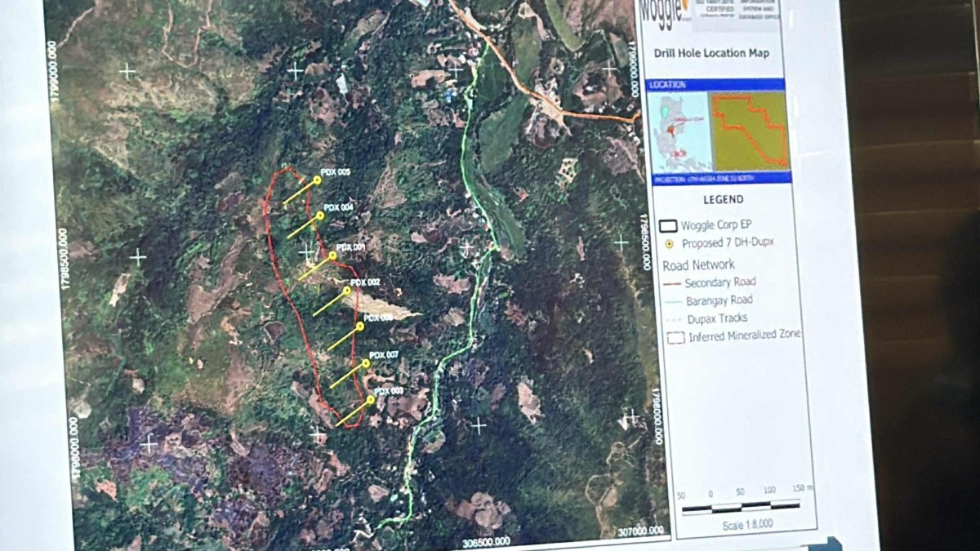Click the Proposed 7 DH-Dupax legend symbol
Screen dimensions: 980x551
669,243
